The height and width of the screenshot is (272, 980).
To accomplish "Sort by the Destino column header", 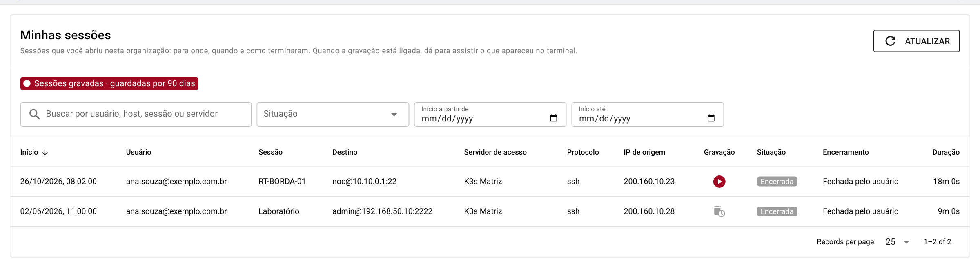I will coord(345,152).
